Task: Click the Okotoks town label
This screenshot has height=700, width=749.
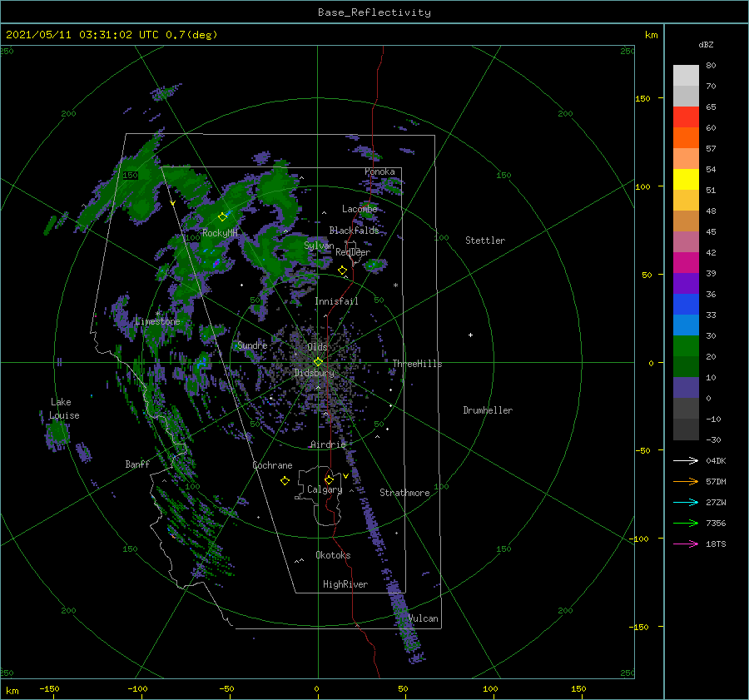Action: (x=333, y=555)
